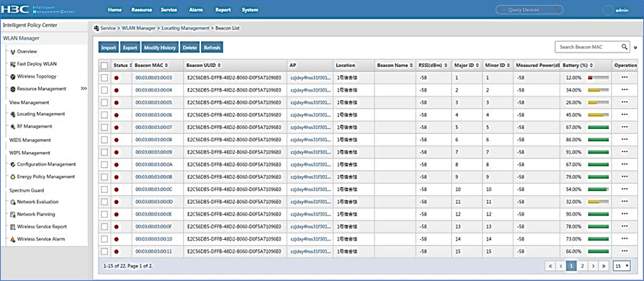Screen dimensions: 644x281
Task: Open the System menu
Action: (x=250, y=10)
